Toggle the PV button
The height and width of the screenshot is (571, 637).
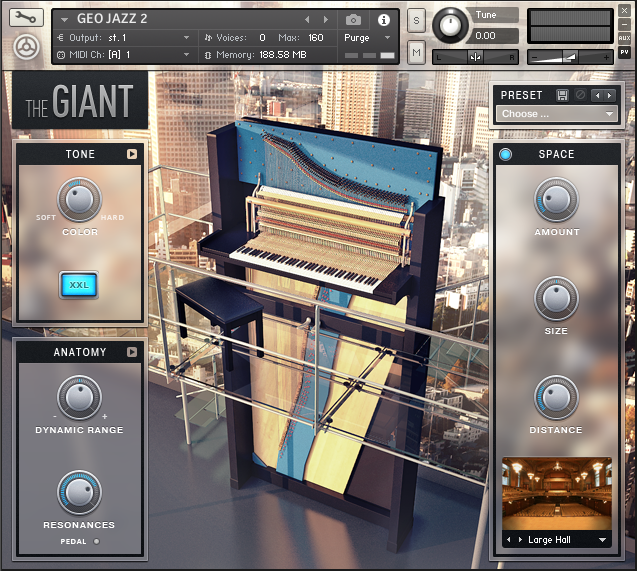(624, 52)
